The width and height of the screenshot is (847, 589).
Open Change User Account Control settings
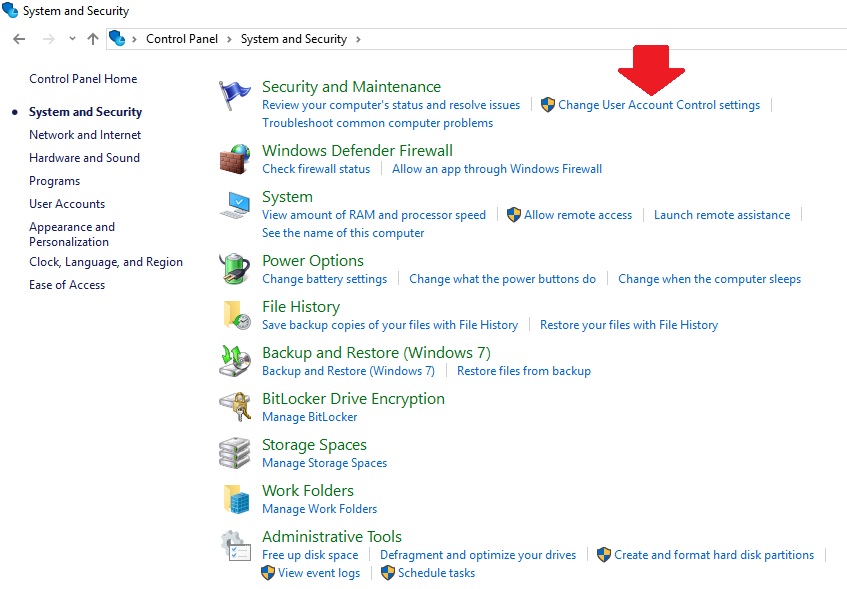pos(659,104)
